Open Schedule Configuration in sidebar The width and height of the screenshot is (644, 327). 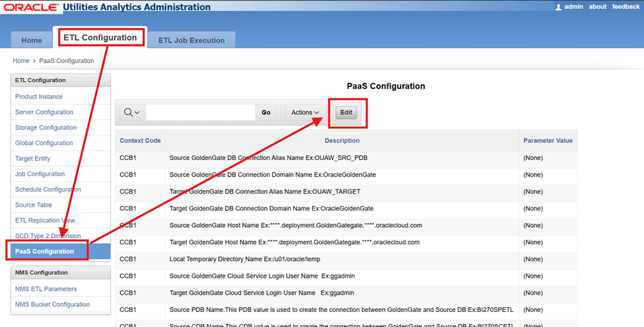pyautogui.click(x=48, y=189)
